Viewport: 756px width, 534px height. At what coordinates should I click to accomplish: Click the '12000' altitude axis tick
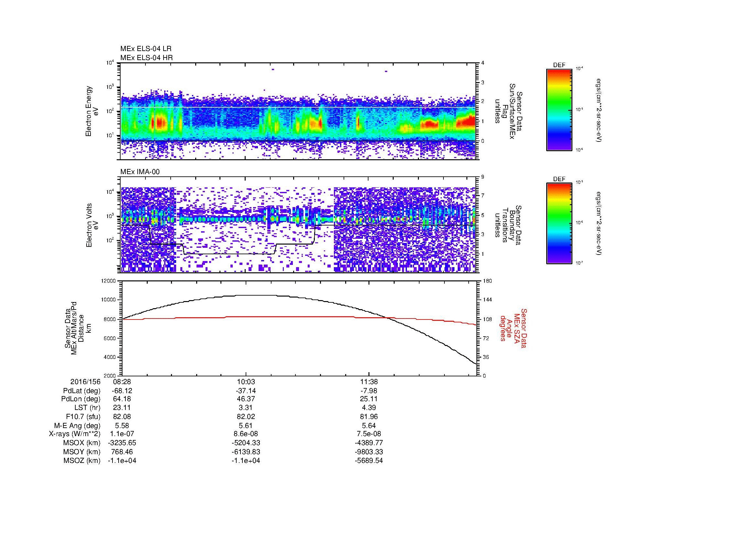109,281
